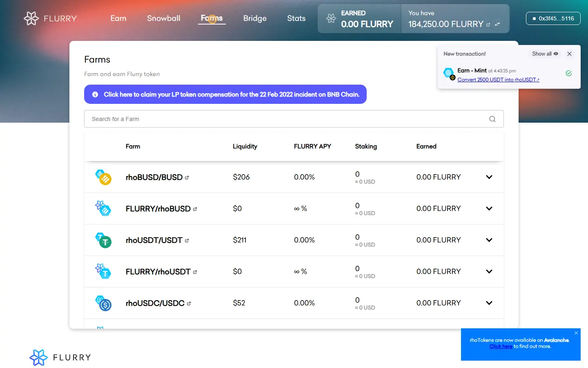Click FLURRY/rhoBUSD token pair icon
Viewport: 588px width, 368px height.
click(103, 209)
